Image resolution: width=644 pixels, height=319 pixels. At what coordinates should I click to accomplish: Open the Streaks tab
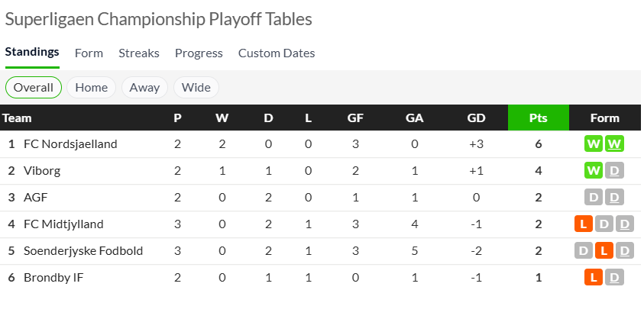(139, 53)
